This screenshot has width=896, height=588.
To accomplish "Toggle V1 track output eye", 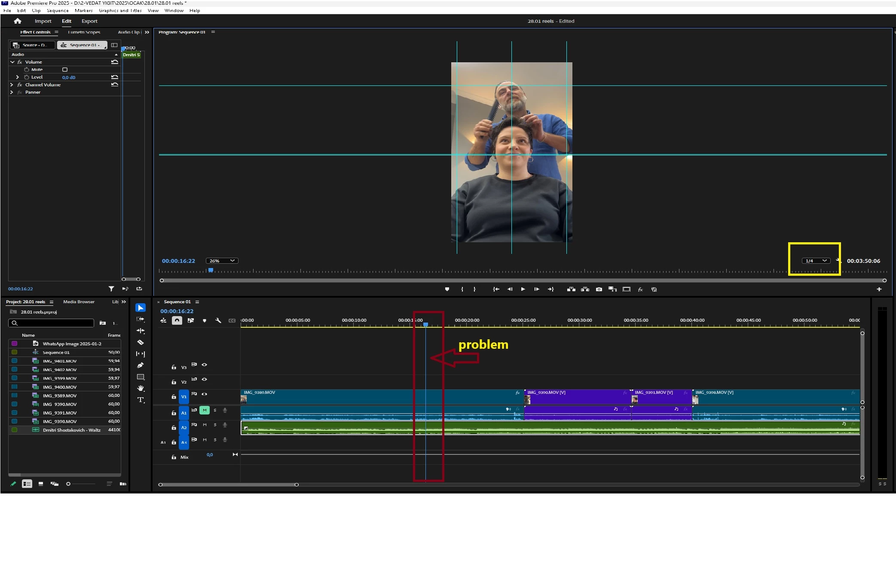I will (205, 394).
